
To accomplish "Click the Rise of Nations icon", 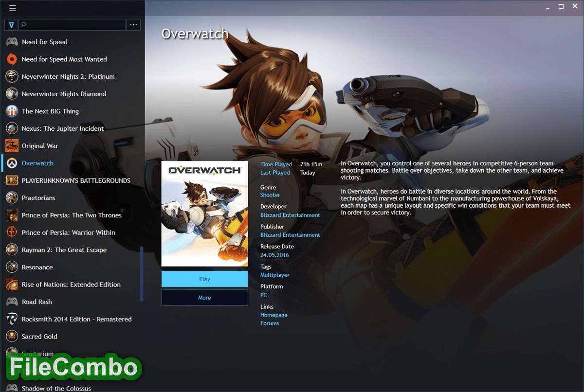I will click(12, 285).
